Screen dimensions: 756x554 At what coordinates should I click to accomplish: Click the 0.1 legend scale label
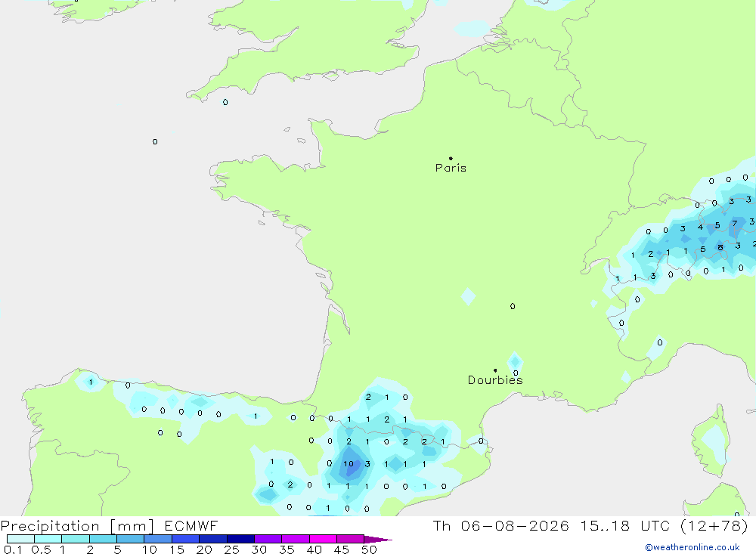[13, 549]
